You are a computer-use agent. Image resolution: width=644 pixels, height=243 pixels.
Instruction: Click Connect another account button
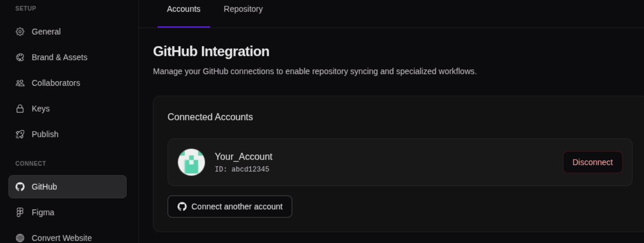(230, 207)
